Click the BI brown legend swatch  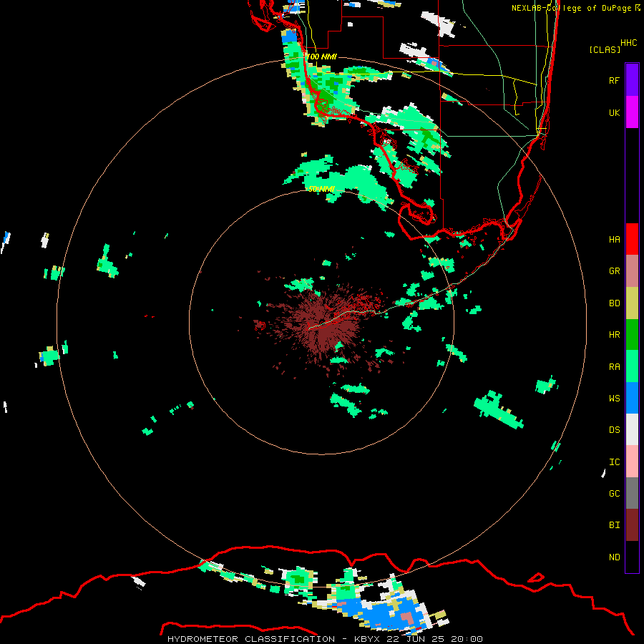(x=632, y=525)
